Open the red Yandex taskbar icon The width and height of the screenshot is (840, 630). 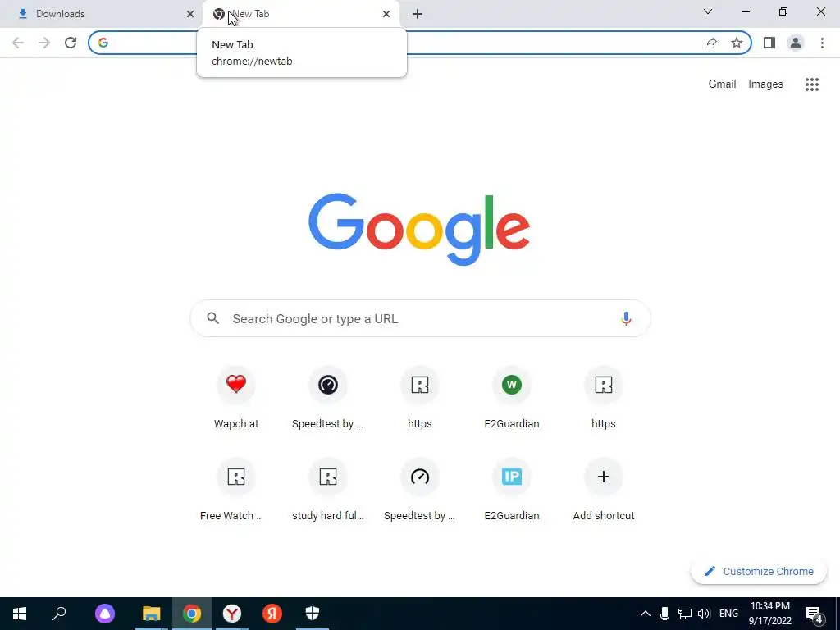[x=272, y=614]
